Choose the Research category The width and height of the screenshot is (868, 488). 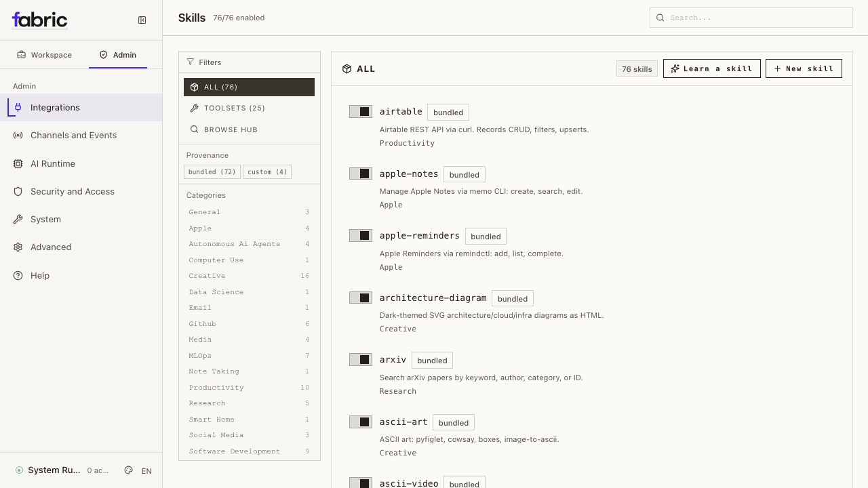(249, 403)
